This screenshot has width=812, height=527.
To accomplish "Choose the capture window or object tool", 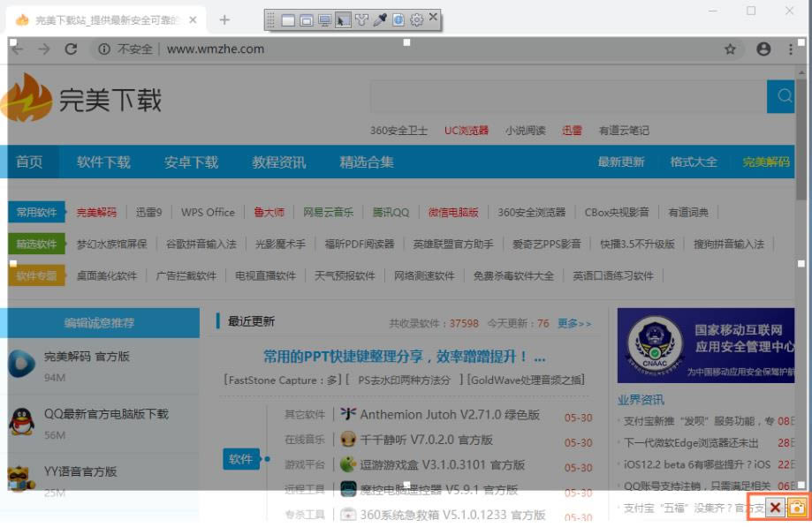I will [x=306, y=20].
